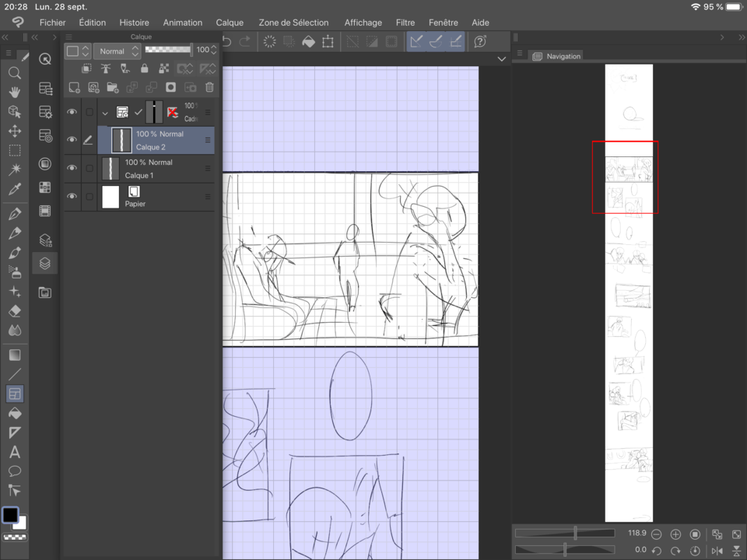Image resolution: width=747 pixels, height=560 pixels.
Task: Open the Filtre menu
Action: pyautogui.click(x=405, y=23)
